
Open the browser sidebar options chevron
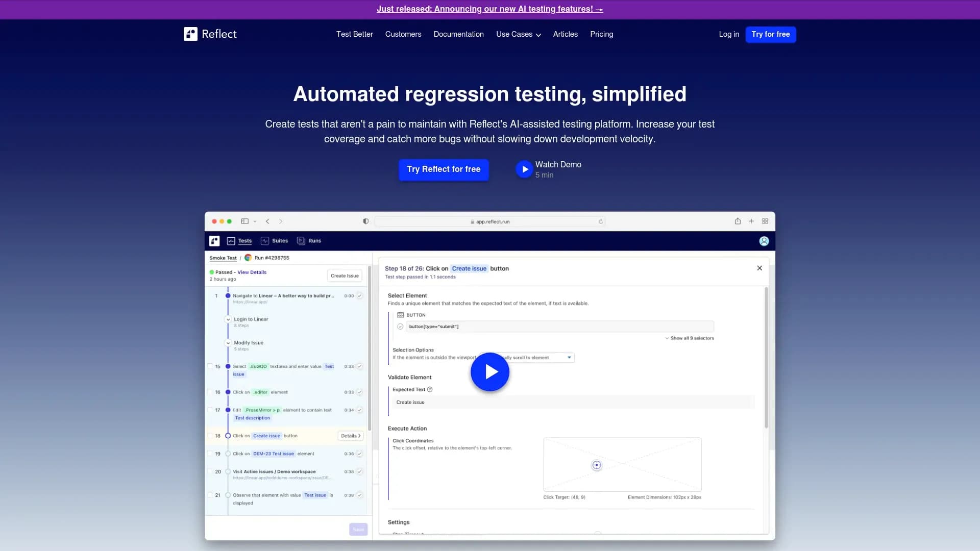[255, 222]
